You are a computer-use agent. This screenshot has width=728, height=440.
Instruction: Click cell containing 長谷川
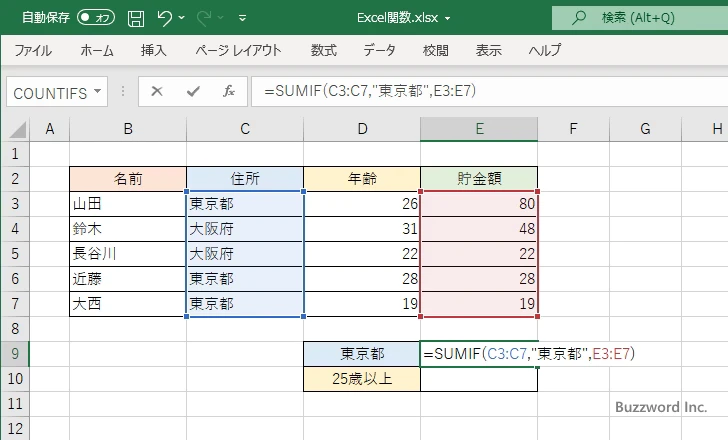(128, 254)
